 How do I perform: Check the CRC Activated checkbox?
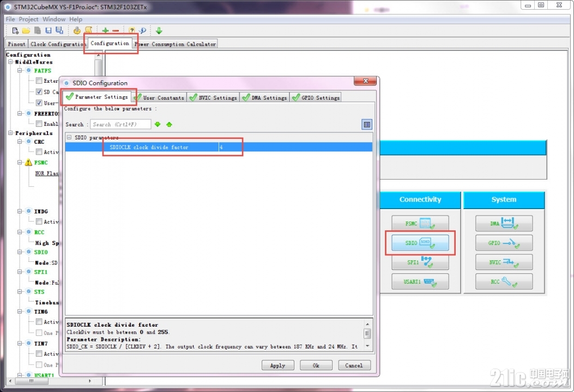coord(39,152)
